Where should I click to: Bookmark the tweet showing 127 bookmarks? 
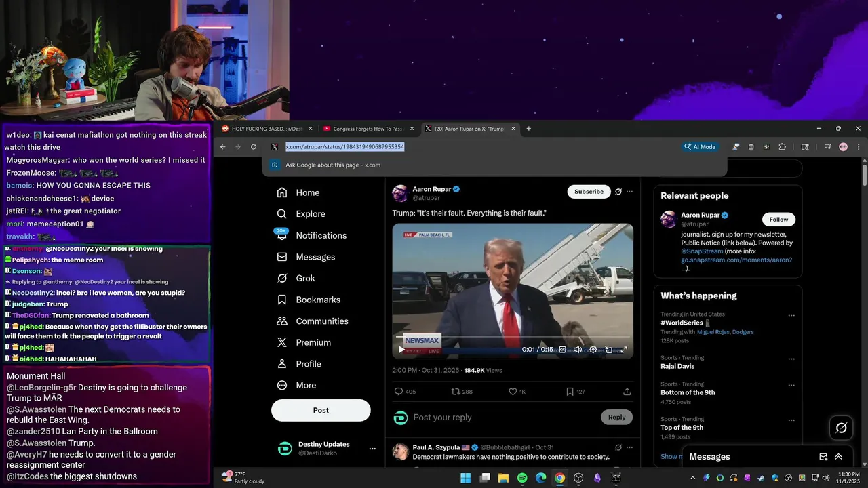tap(570, 392)
